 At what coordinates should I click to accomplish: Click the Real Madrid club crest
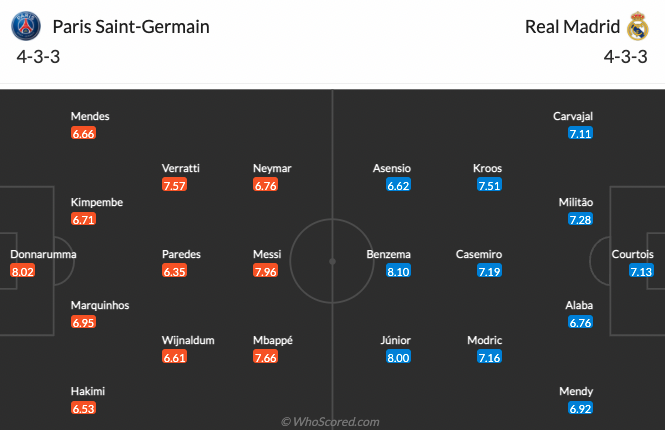point(638,27)
